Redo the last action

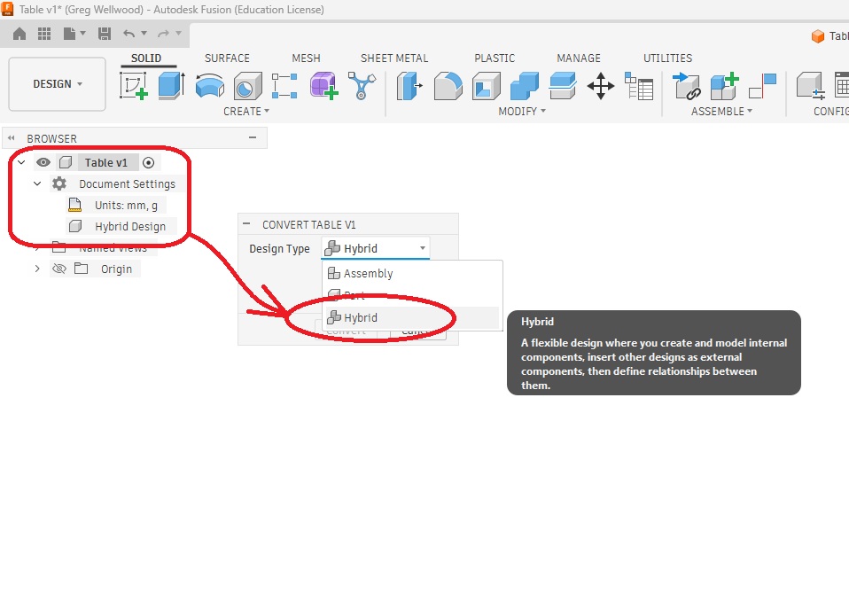coord(163,34)
